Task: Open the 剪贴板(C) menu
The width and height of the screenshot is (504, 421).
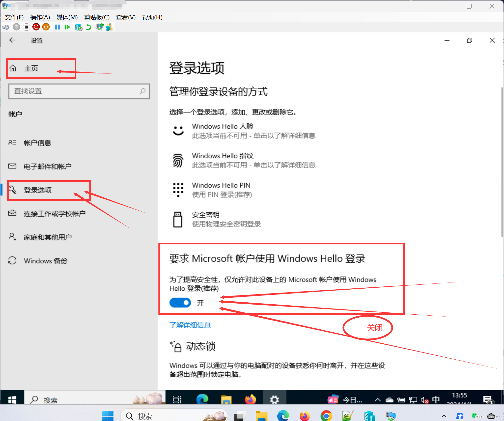Action: 97,17
